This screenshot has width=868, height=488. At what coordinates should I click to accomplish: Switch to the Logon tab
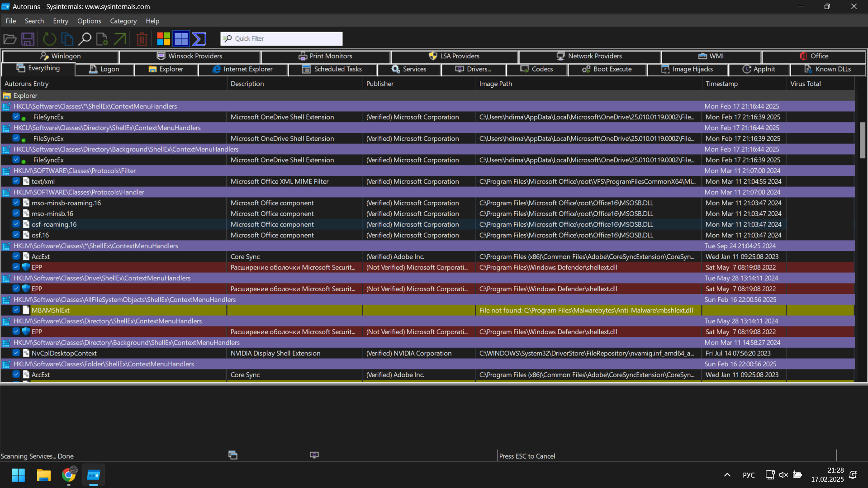click(104, 69)
